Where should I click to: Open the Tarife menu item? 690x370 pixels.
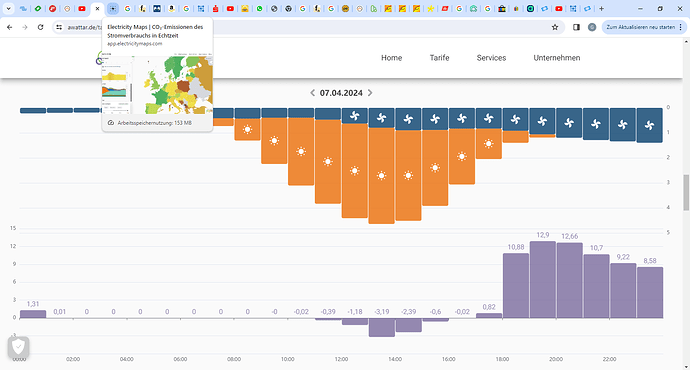[439, 58]
